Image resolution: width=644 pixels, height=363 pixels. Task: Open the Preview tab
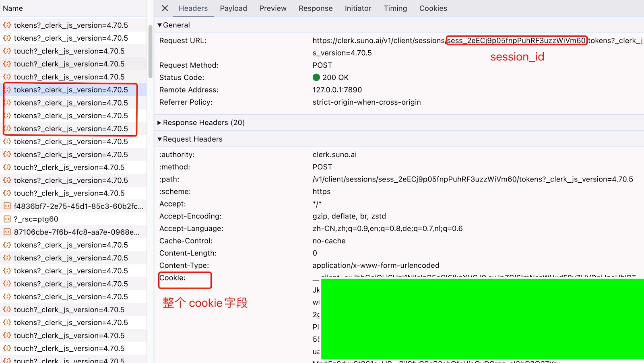click(x=273, y=8)
